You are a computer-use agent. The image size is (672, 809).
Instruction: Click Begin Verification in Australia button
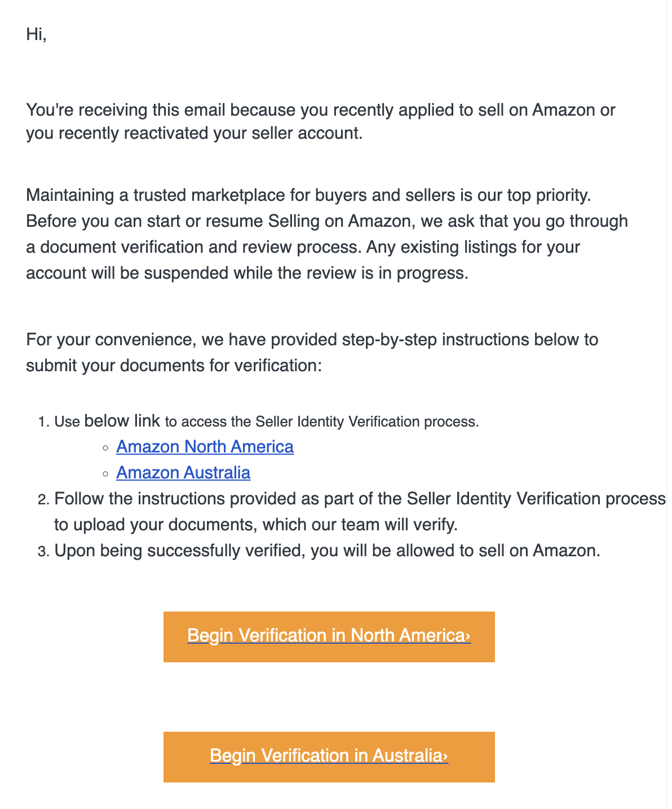tap(329, 757)
